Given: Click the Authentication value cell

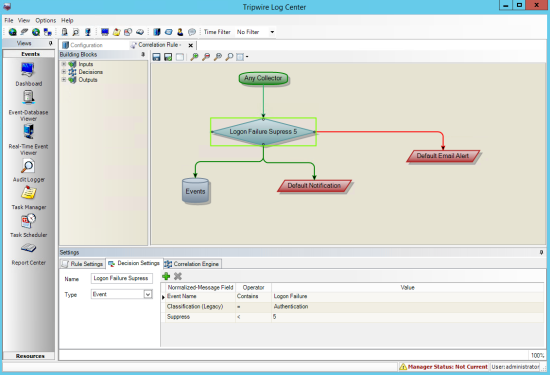Looking at the screenshot, I should (x=408, y=307).
